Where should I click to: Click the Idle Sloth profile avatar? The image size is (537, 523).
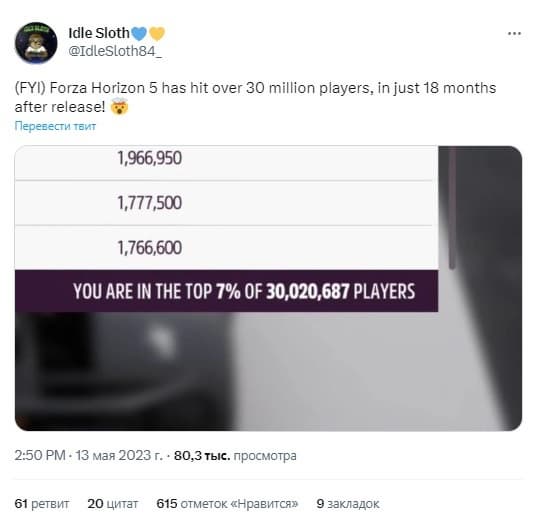36,43
